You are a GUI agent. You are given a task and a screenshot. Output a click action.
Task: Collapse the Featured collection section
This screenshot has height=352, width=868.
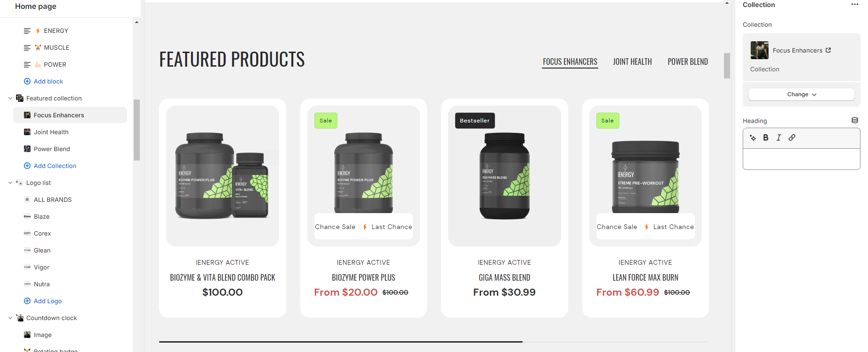click(x=10, y=98)
